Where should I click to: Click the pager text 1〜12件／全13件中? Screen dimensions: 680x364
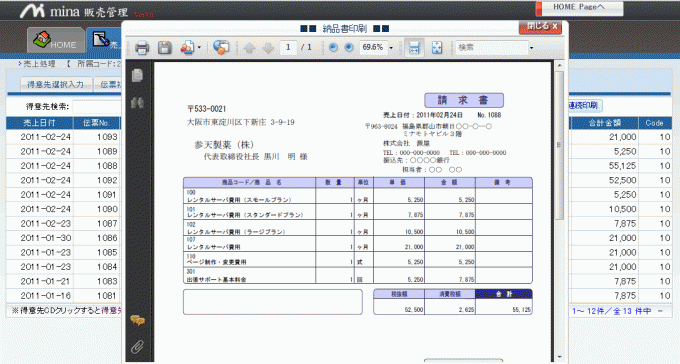pyautogui.click(x=611, y=311)
